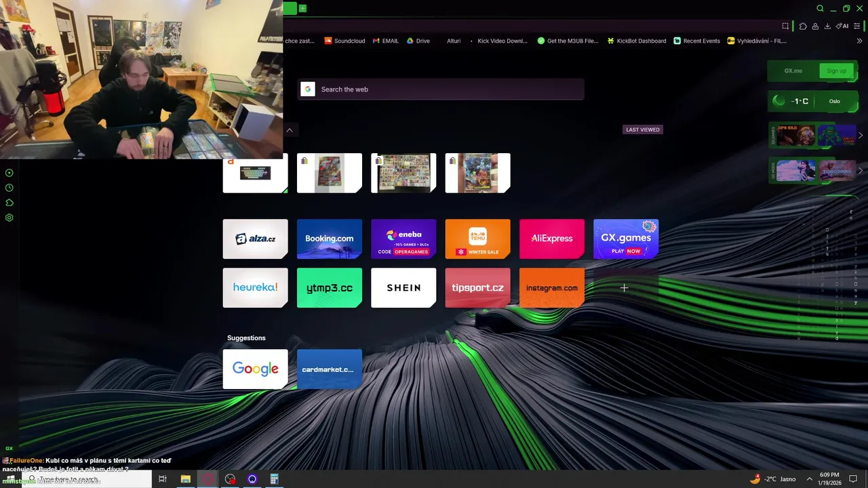Image resolution: width=868 pixels, height=488 pixels.
Task: Open the Drive bookmark
Action: click(x=418, y=41)
